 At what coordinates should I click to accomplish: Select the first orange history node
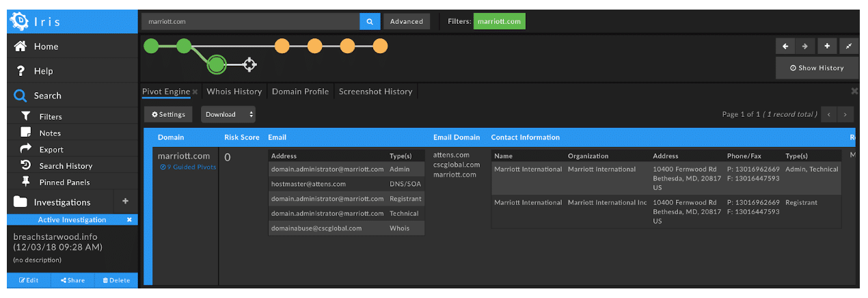tap(282, 46)
